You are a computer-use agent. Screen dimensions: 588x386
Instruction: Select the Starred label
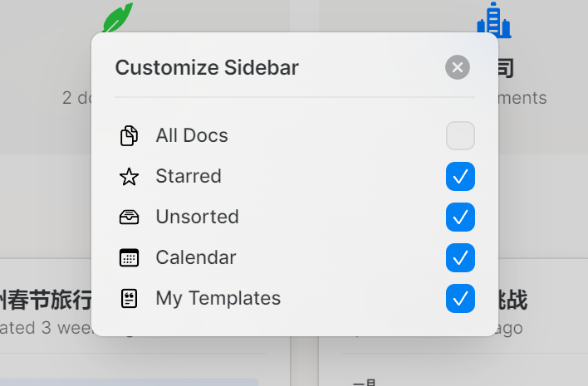pos(189,176)
